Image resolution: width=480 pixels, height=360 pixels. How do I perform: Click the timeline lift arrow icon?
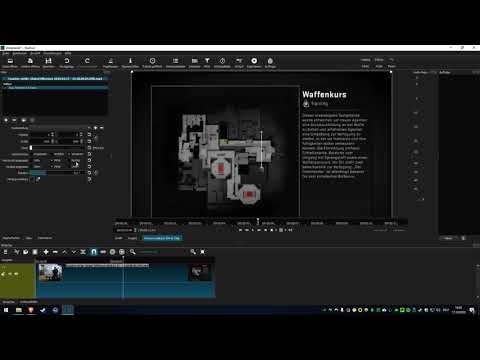[65, 252]
